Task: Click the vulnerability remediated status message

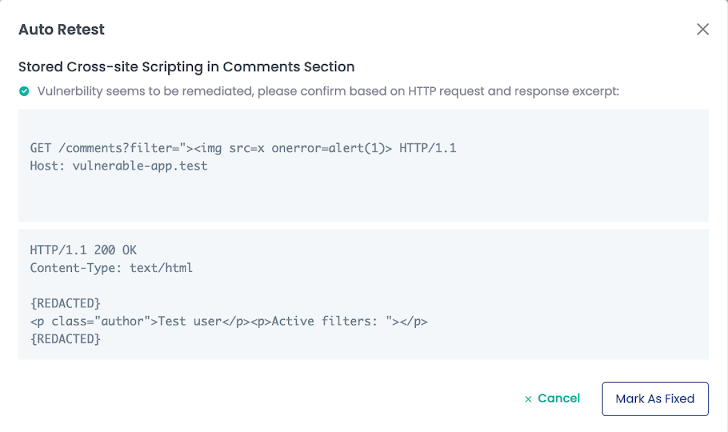Action: tap(328, 91)
